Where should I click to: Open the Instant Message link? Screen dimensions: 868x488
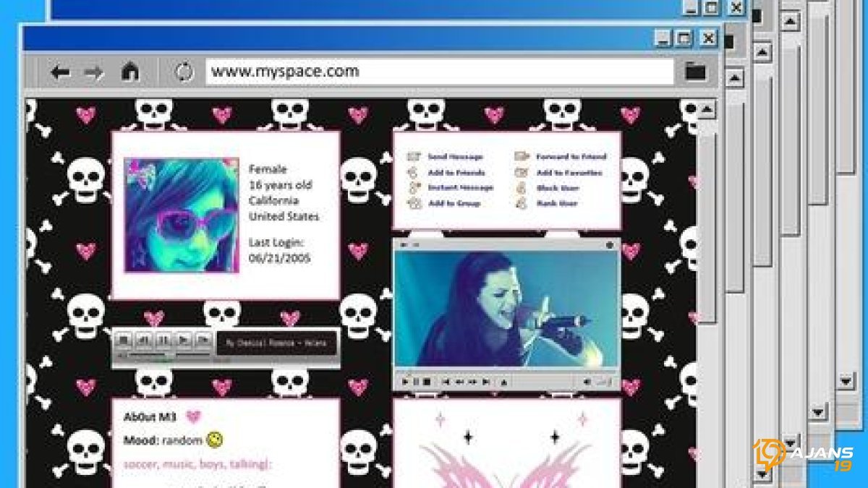461,188
